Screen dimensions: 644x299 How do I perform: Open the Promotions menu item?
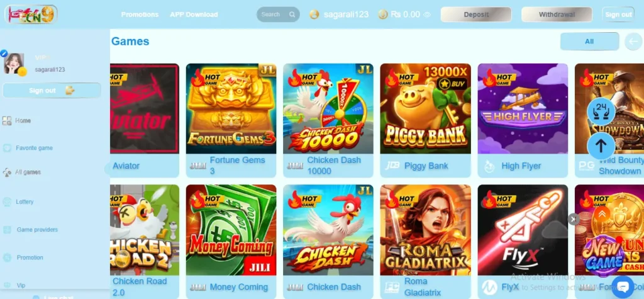[140, 14]
